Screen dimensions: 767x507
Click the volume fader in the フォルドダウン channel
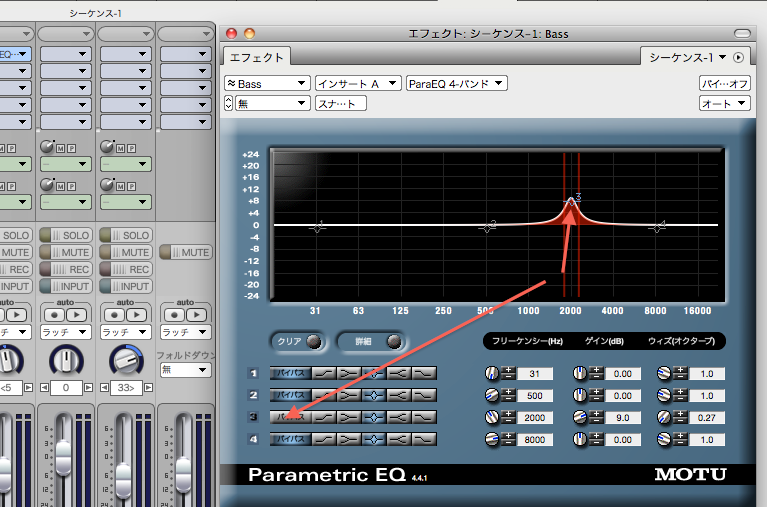tap(183, 477)
